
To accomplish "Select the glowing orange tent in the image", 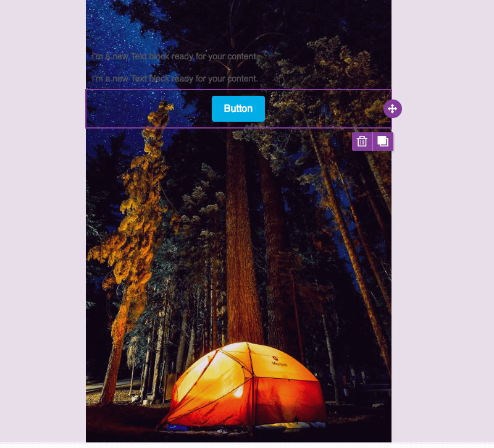I will [244, 386].
